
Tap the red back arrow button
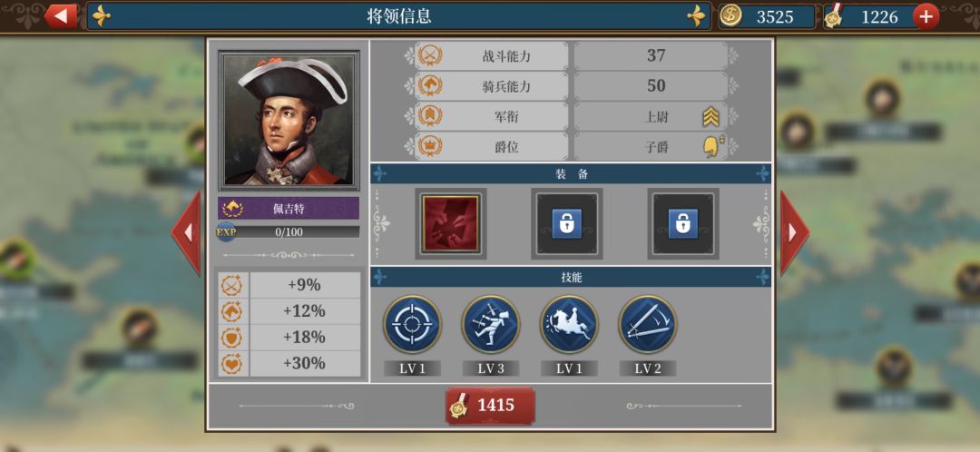pyautogui.click(x=61, y=15)
